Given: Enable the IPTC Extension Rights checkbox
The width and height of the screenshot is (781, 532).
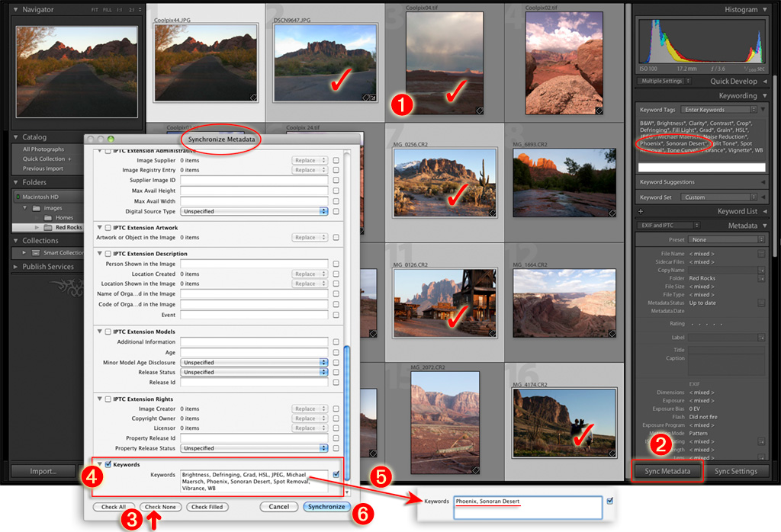Looking at the screenshot, I should point(108,399).
